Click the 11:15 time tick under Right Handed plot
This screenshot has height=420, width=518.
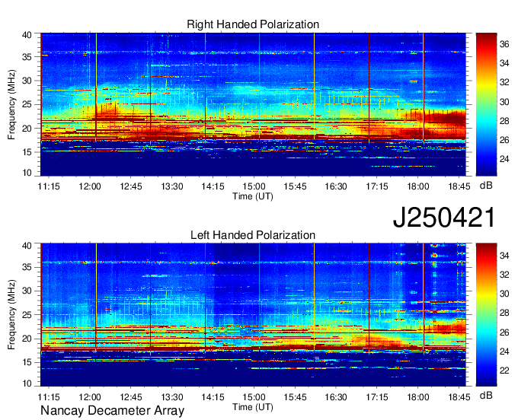coord(49,186)
